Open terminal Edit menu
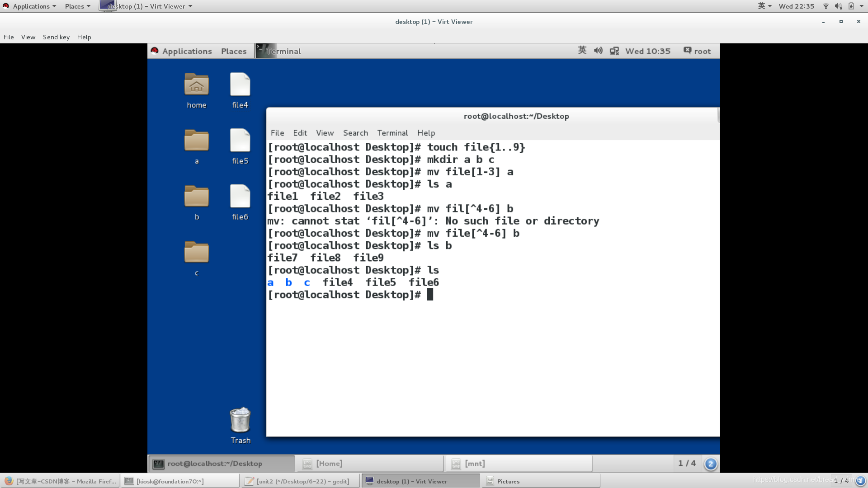This screenshot has width=868, height=488. click(300, 133)
